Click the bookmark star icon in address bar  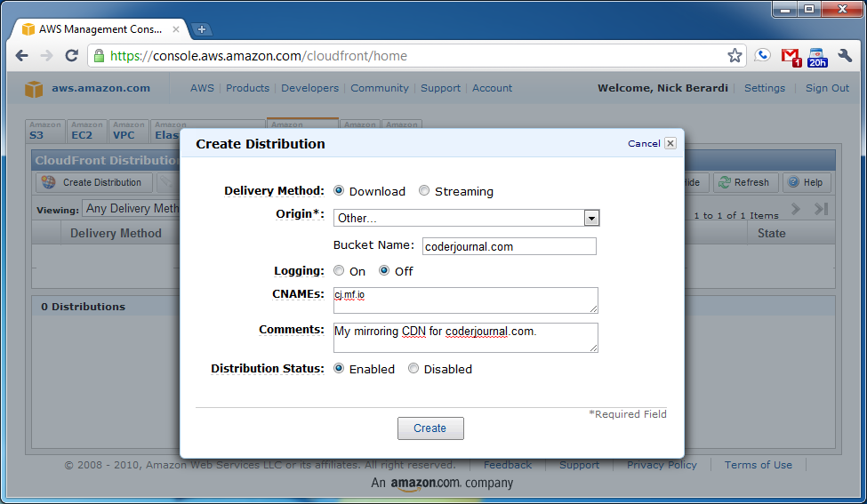735,56
